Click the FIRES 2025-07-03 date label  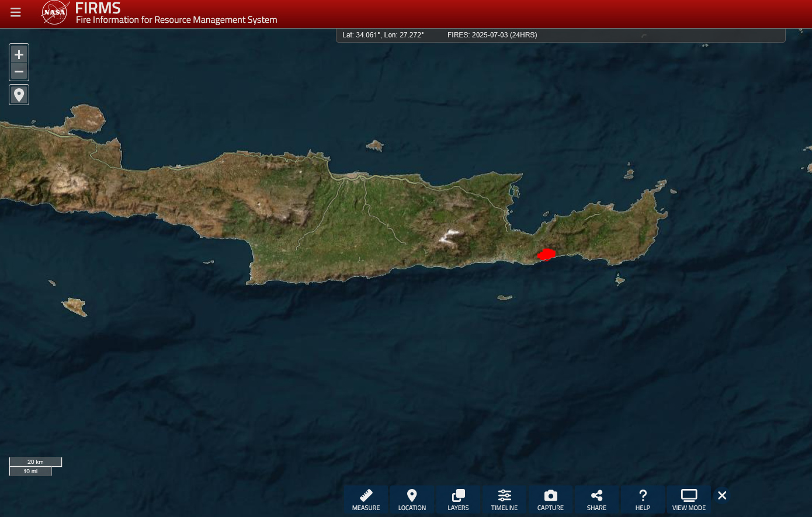point(492,35)
